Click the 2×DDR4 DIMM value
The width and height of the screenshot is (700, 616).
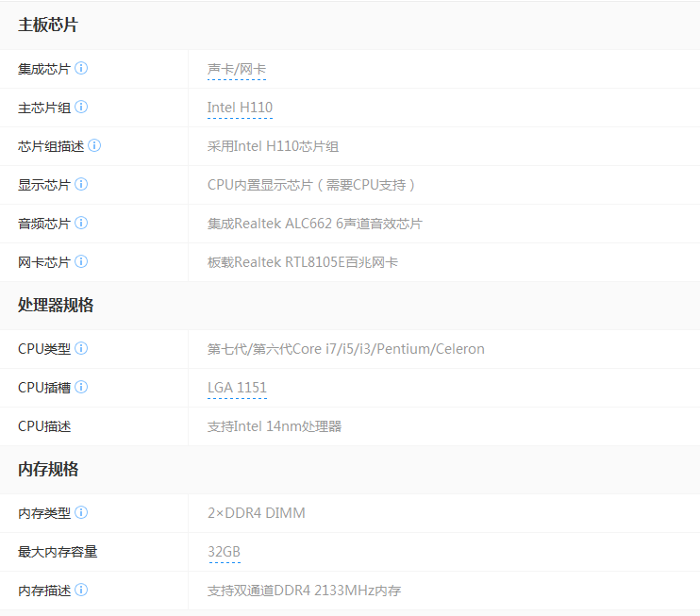click(x=257, y=513)
